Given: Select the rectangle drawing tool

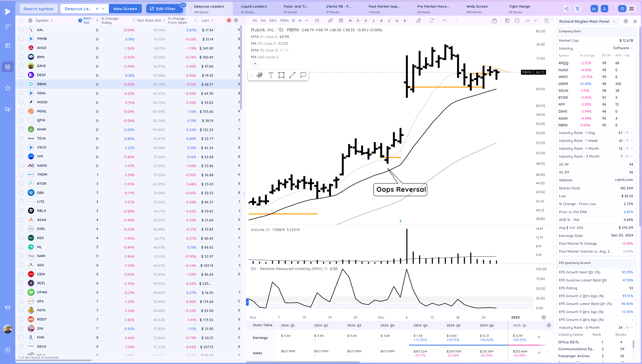Looking at the screenshot, I should (282, 75).
